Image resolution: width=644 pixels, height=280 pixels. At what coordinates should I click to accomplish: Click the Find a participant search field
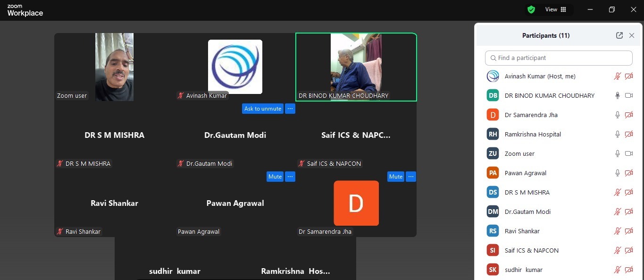click(x=559, y=58)
